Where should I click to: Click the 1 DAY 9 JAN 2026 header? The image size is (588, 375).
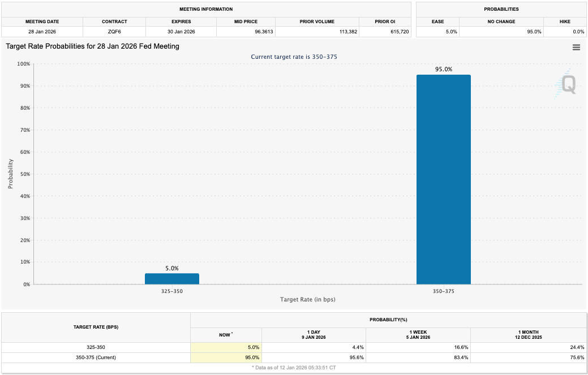tap(314, 335)
